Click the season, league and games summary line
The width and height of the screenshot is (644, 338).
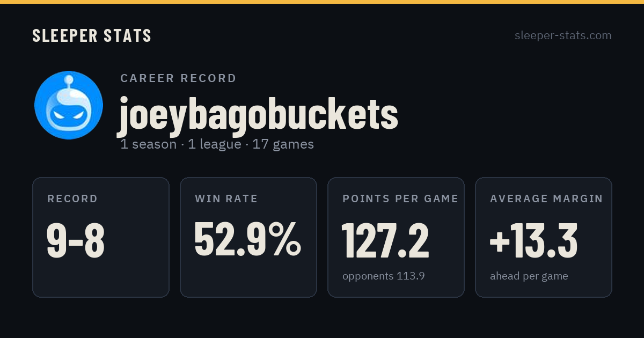click(217, 144)
